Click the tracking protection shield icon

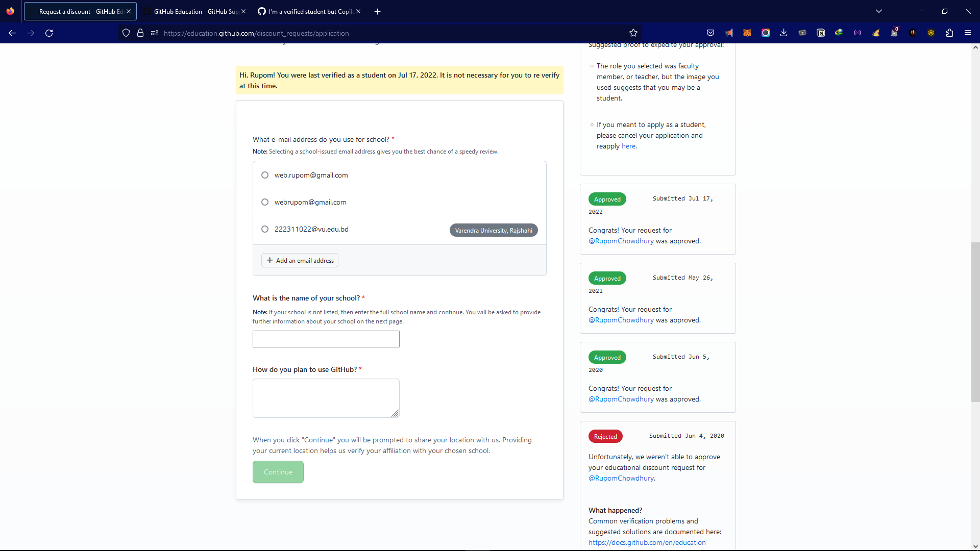126,33
